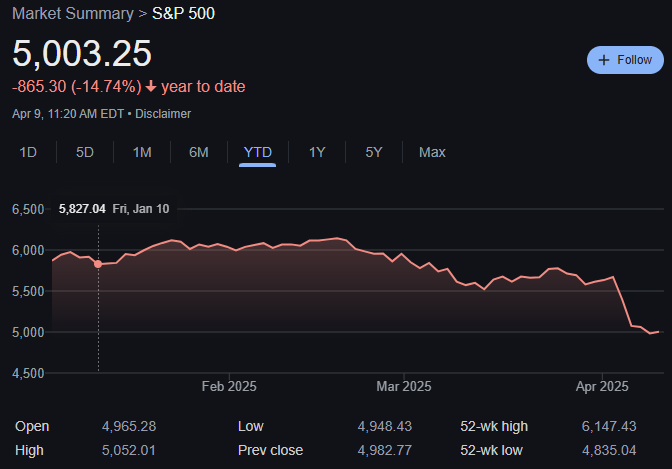672x469 pixels.
Task: Click the Jan 10 data point marker
Action: tap(98, 264)
